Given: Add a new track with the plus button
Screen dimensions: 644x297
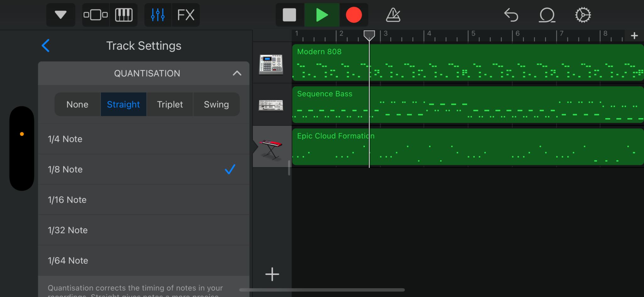Looking at the screenshot, I should tap(272, 274).
